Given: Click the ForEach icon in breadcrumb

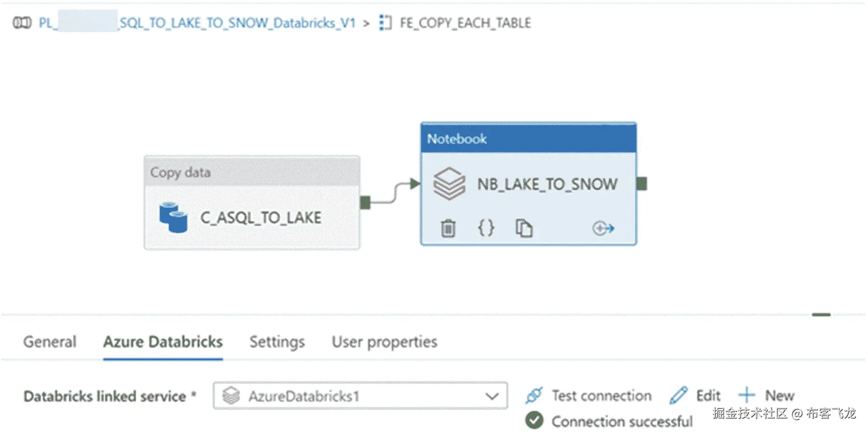Looking at the screenshot, I should (385, 23).
